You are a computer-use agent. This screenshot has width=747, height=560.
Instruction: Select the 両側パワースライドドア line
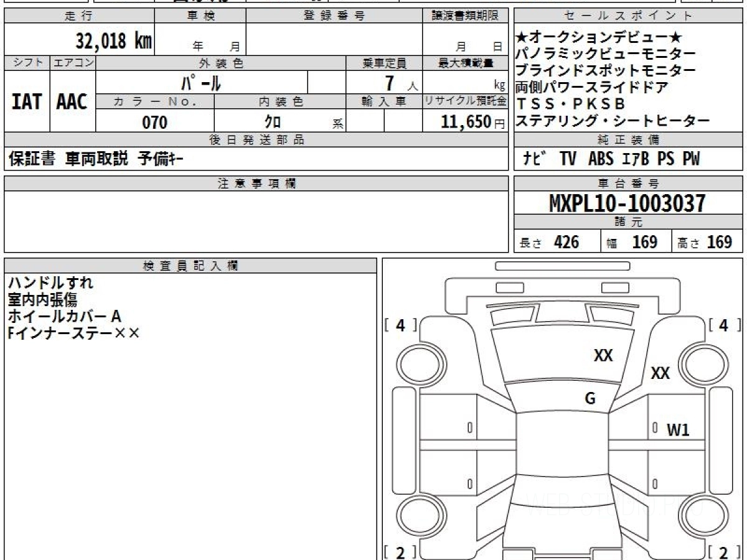[x=592, y=88]
